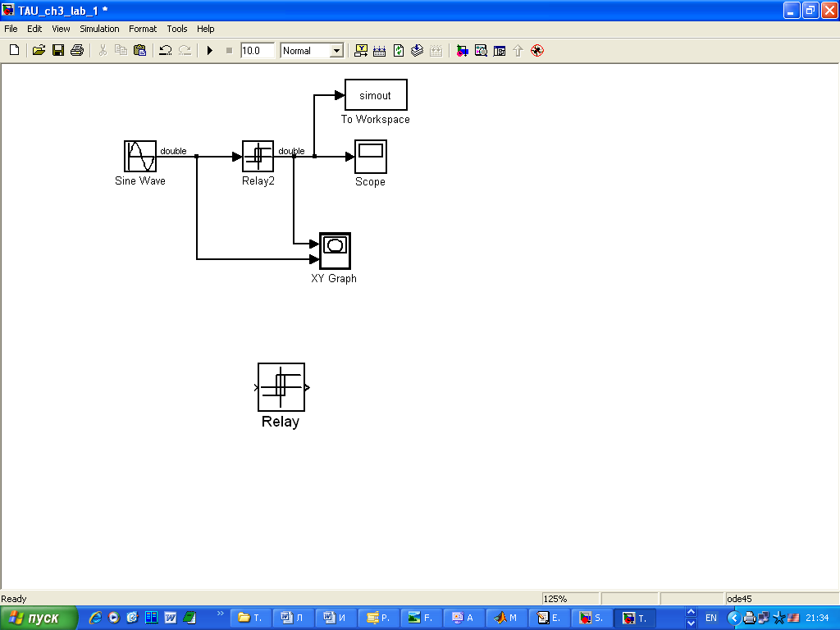Open the Edit menu

[x=34, y=29]
